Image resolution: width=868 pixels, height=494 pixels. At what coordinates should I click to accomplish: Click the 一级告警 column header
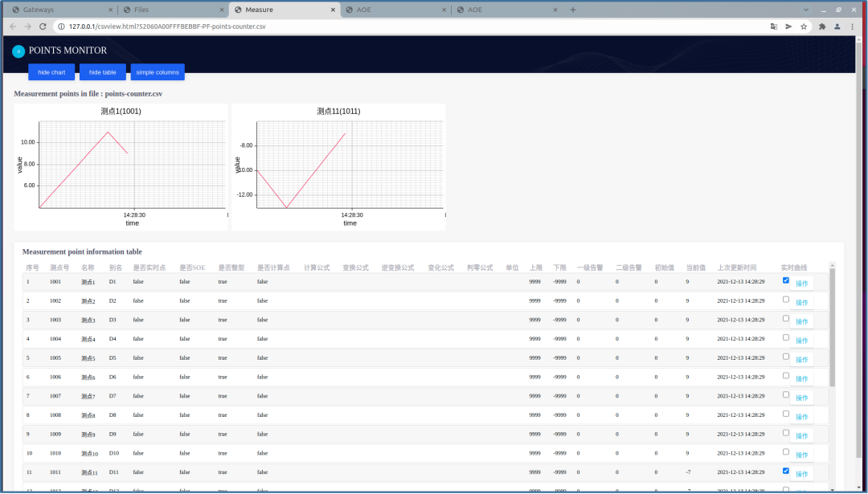(590, 267)
